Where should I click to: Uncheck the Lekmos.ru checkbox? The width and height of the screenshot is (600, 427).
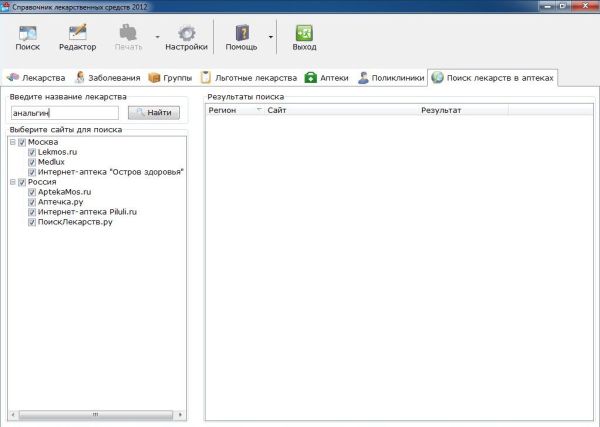[32, 152]
